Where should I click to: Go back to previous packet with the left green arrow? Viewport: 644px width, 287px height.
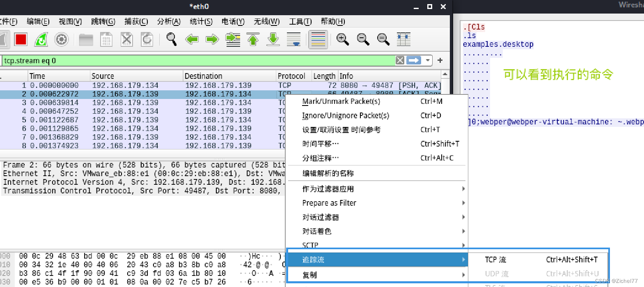[192, 39]
